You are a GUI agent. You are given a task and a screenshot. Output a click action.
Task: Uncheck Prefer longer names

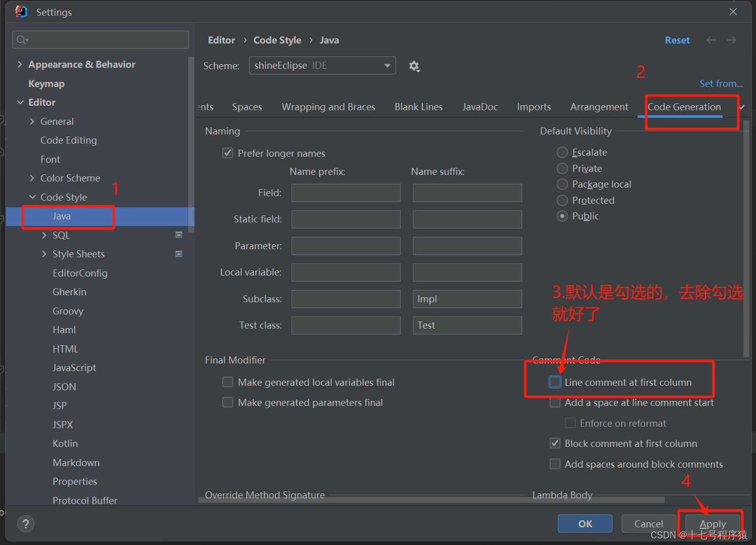click(228, 153)
